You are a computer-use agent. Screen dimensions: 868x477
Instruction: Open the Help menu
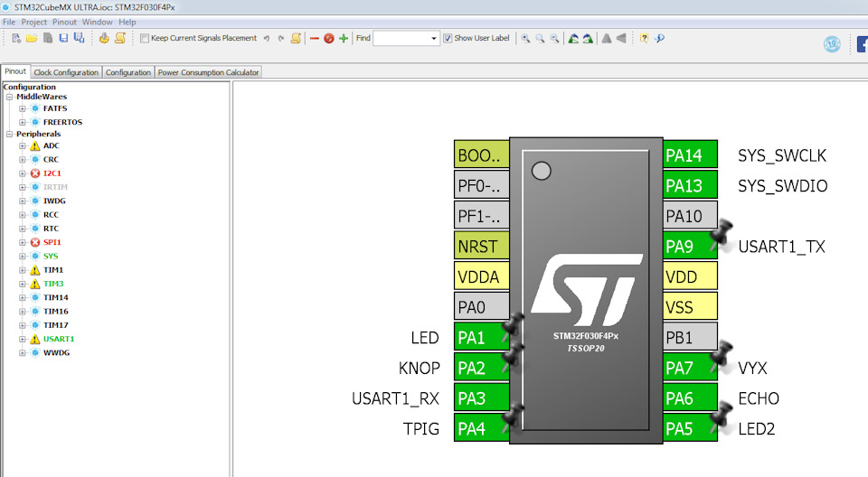[127, 23]
